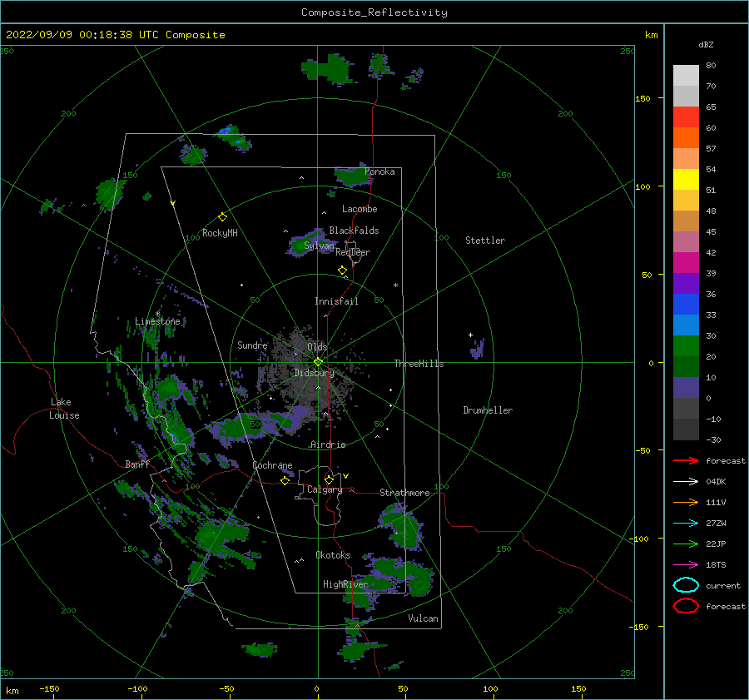Screen dimensions: 749x700
Task: Click the Lacombe city label
Action: 360,209
